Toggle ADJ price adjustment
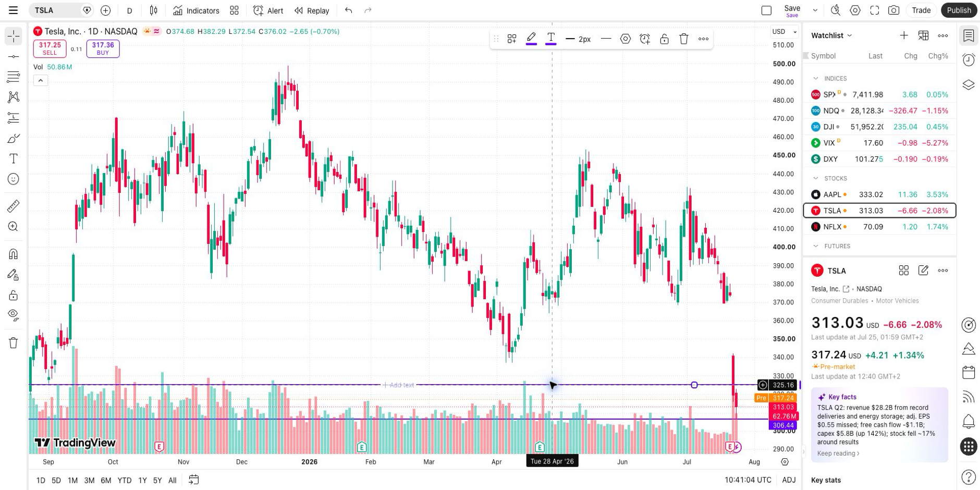 (x=789, y=480)
